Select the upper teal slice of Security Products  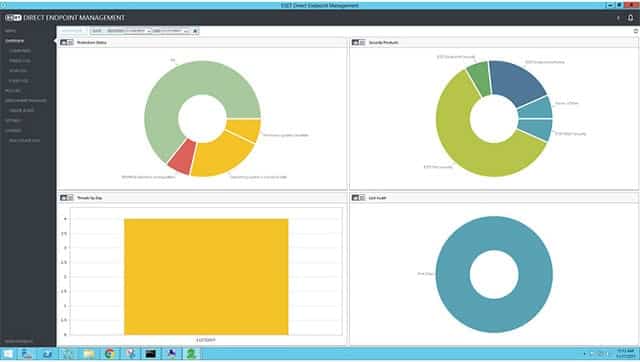point(536,108)
